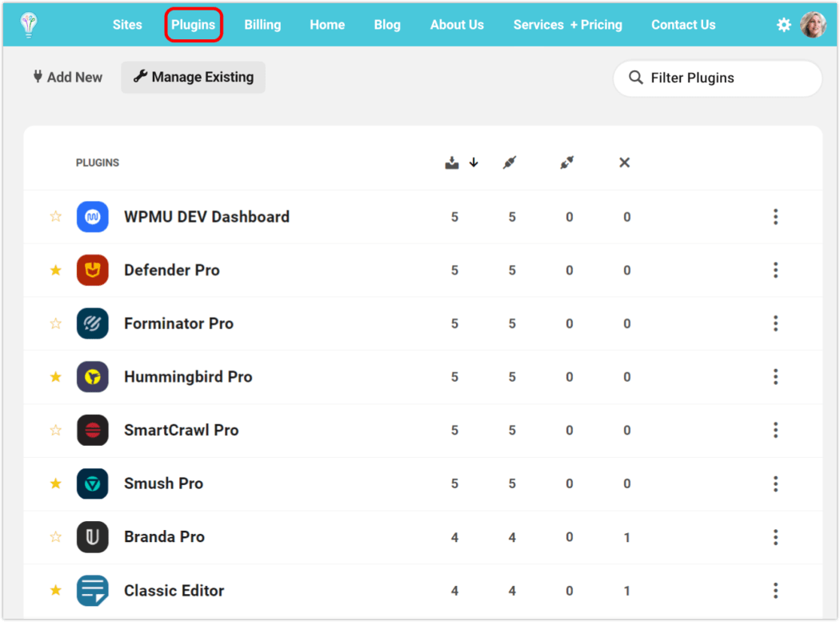Image resolution: width=840 pixels, height=622 pixels.
Task: Click the inactive plugins column icon
Action: 566,163
